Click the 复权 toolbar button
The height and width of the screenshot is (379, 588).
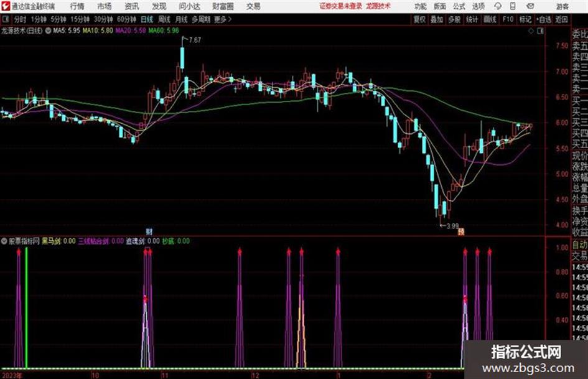coord(419,19)
